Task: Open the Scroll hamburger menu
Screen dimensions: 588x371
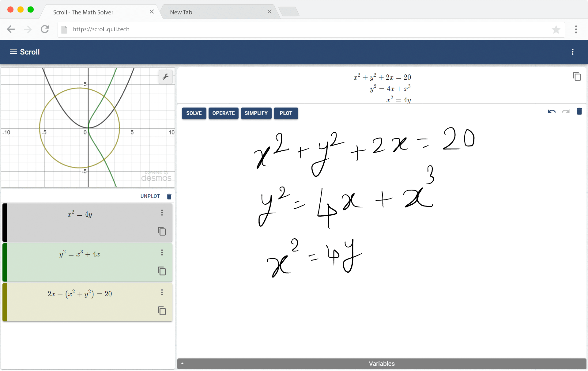Action: pyautogui.click(x=13, y=52)
